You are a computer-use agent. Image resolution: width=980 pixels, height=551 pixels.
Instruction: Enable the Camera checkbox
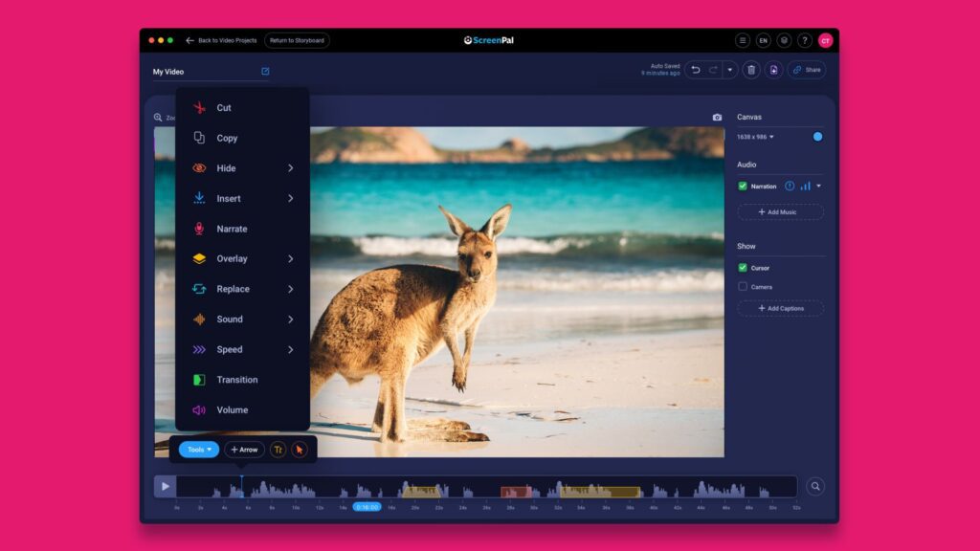pos(741,287)
